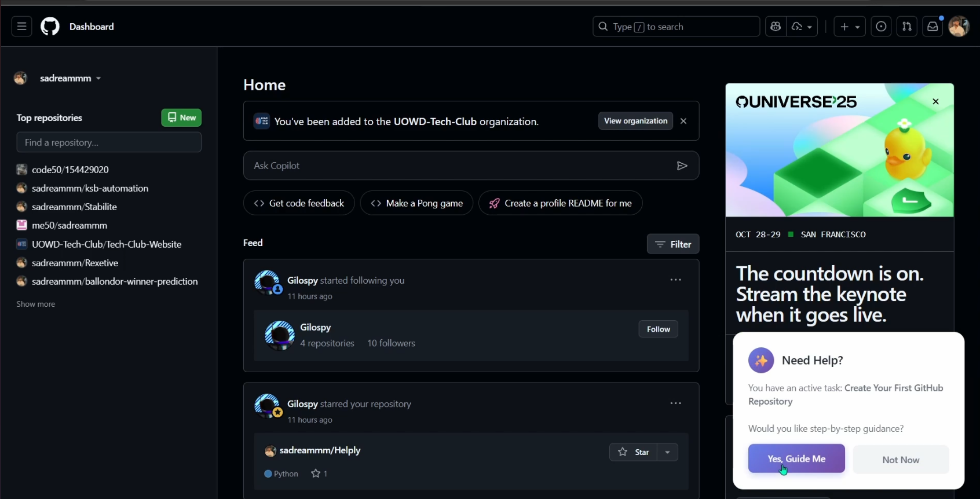Click the Dashboard title in header
This screenshot has height=499, width=980.
(x=92, y=27)
